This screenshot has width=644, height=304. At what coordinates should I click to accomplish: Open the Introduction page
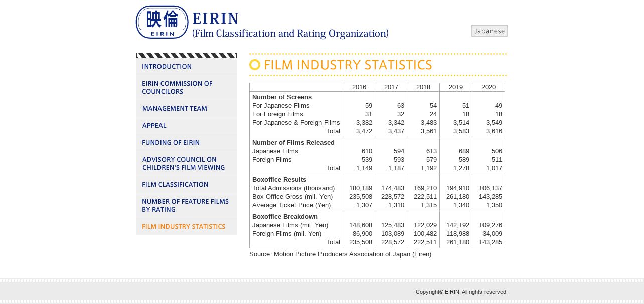pyautogui.click(x=187, y=67)
